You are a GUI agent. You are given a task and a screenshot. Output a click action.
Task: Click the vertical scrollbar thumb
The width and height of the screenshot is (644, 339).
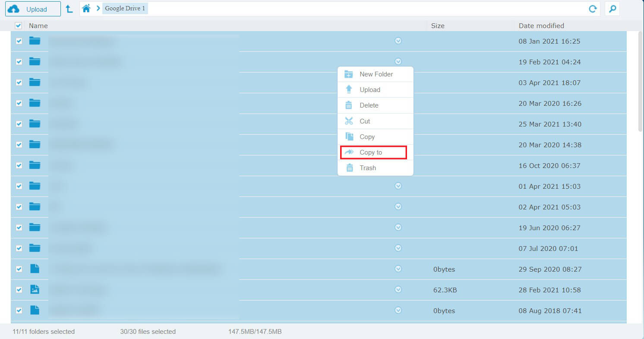[x=641, y=82]
